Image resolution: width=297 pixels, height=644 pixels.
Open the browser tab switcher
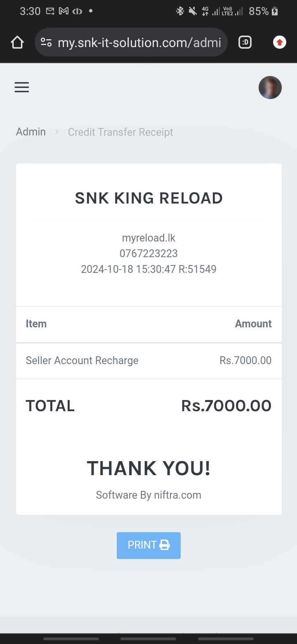[245, 42]
